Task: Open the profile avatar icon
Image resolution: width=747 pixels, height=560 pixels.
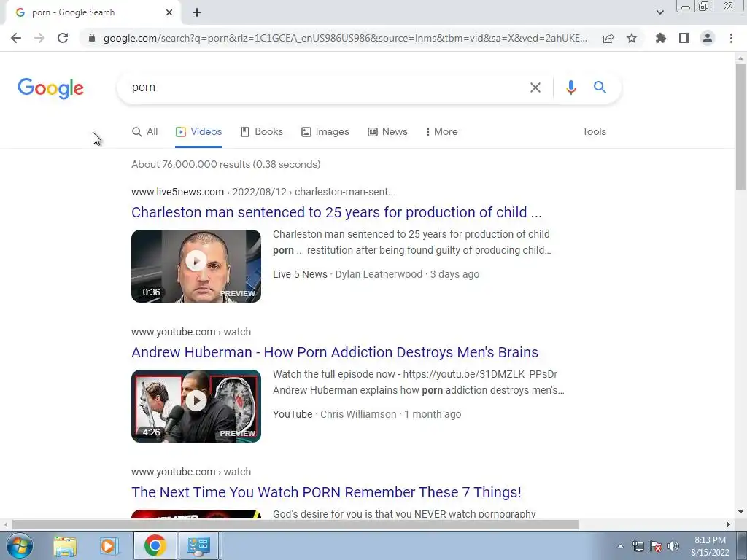Action: click(708, 38)
